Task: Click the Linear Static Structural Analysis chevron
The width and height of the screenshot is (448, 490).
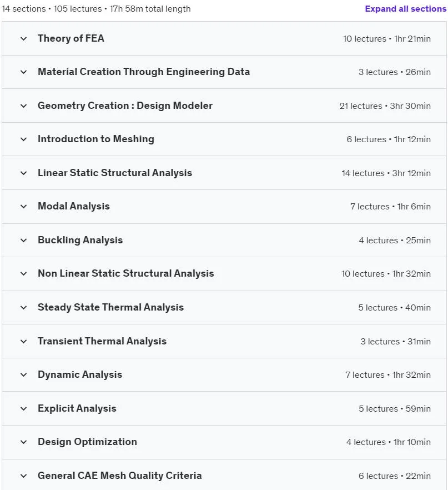Action: click(23, 173)
